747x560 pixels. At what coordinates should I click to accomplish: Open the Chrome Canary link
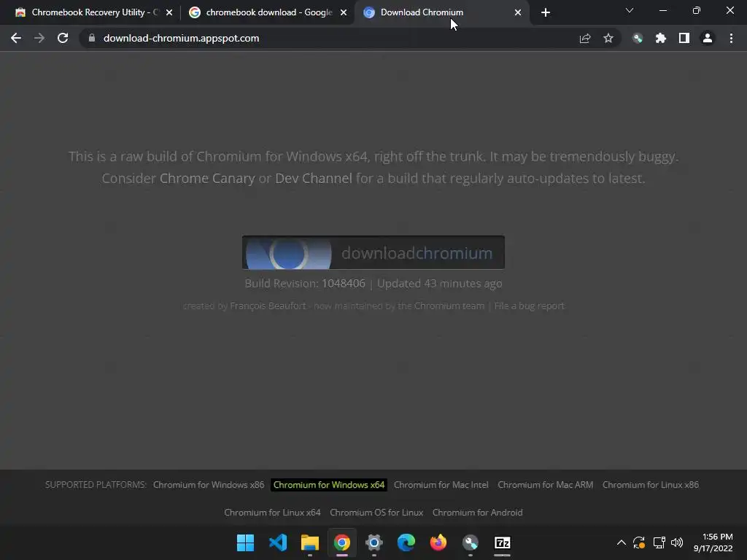click(x=207, y=178)
